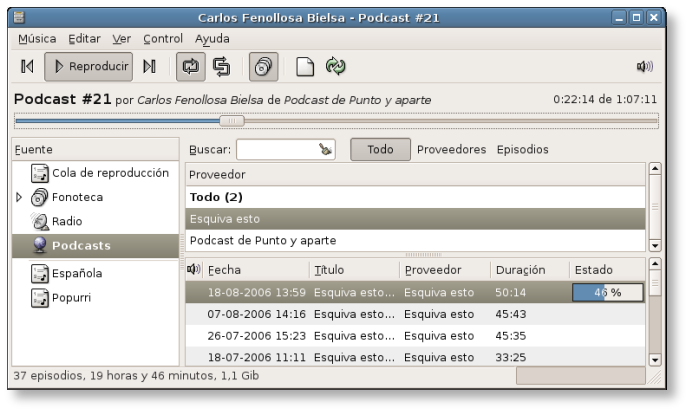The width and height of the screenshot is (690, 413).
Task: Select the Todo filter button
Action: [x=380, y=150]
